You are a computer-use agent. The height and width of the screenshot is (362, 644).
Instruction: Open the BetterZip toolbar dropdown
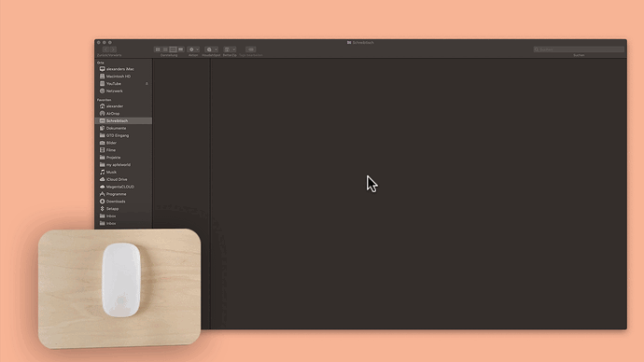230,49
